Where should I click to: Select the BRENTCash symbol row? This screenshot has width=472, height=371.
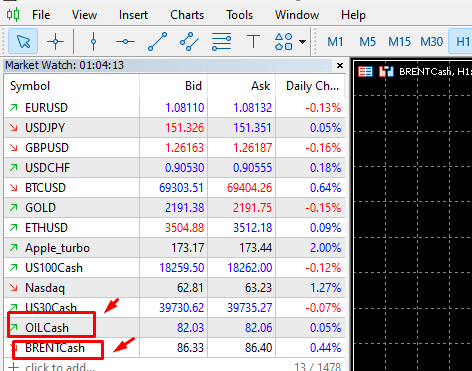pyautogui.click(x=174, y=348)
